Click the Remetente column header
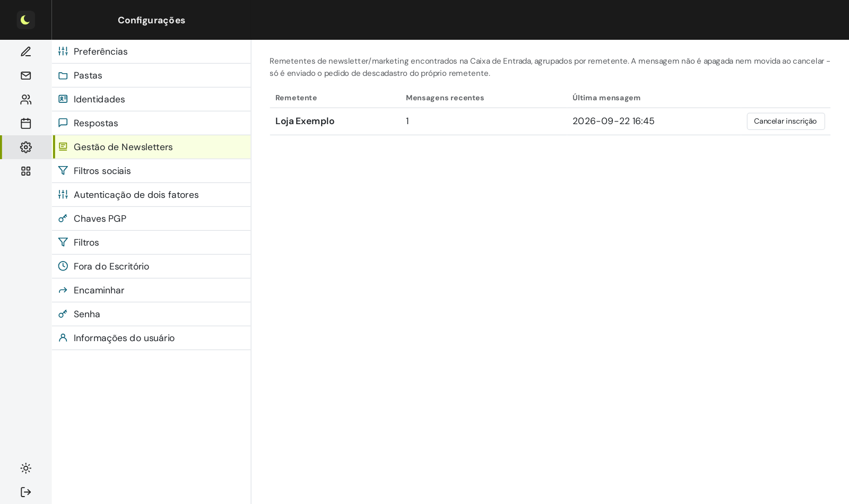The image size is (849, 504). [296, 98]
